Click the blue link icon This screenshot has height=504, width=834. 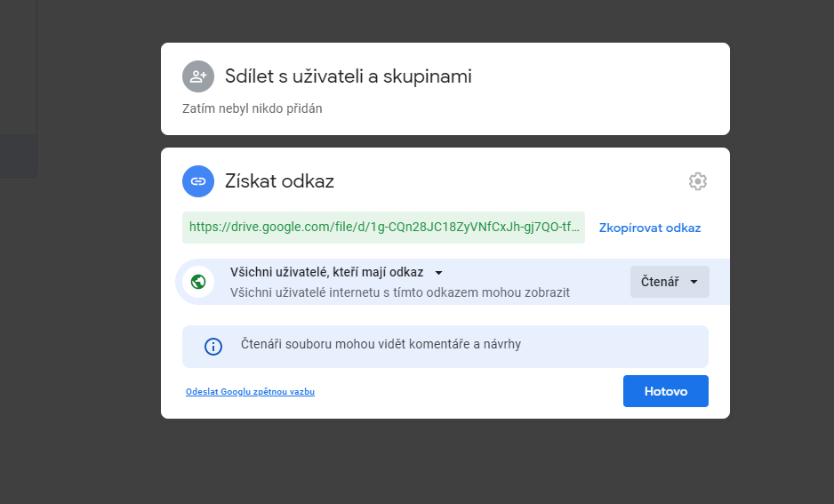point(198,181)
